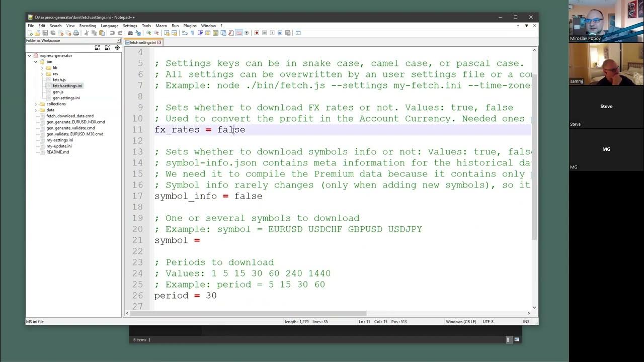Save the current file via toolbar
Image resolution: width=644 pixels, height=362 pixels.
click(45, 33)
